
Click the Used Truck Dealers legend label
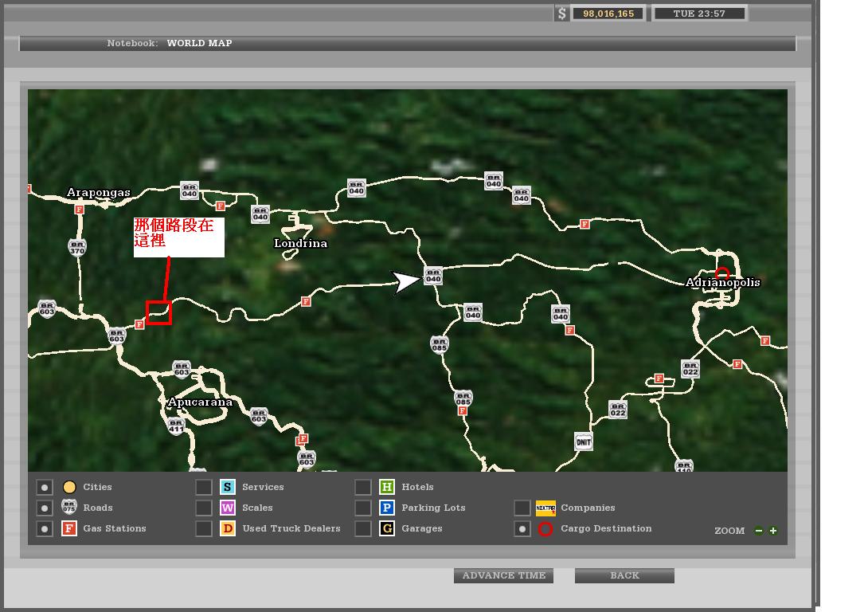tap(291, 528)
